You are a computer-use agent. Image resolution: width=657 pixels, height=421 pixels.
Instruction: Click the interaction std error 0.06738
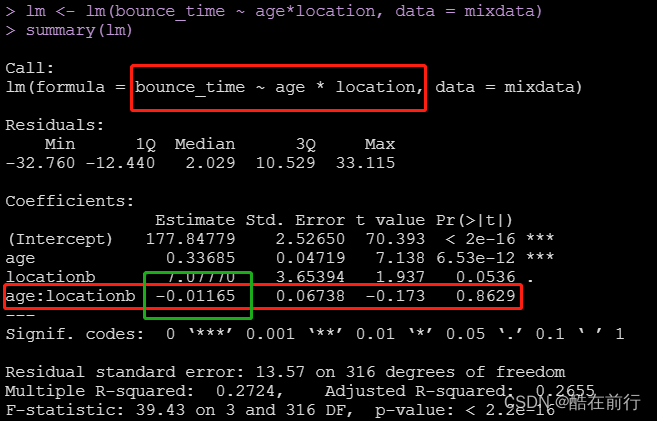[x=310, y=296]
